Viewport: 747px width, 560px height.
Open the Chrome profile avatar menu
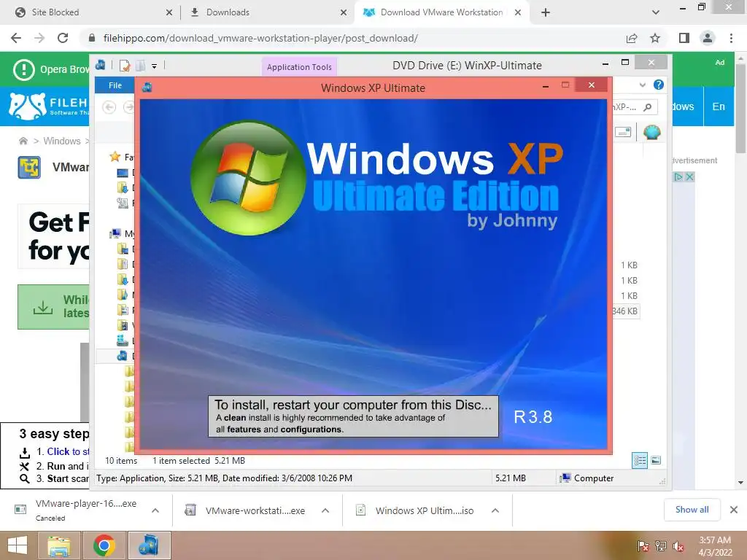pyautogui.click(x=708, y=38)
